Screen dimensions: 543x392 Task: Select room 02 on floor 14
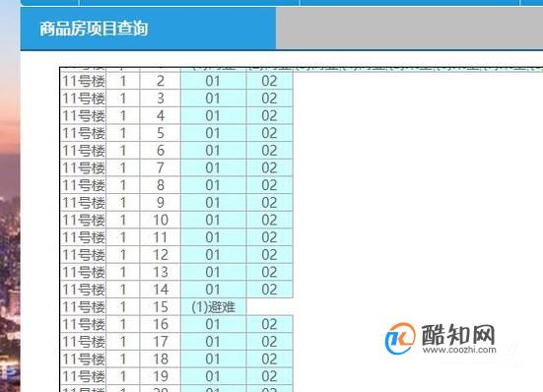click(269, 290)
